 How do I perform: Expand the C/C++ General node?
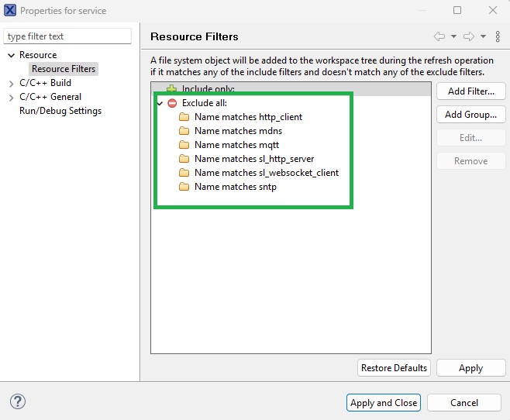tap(11, 98)
